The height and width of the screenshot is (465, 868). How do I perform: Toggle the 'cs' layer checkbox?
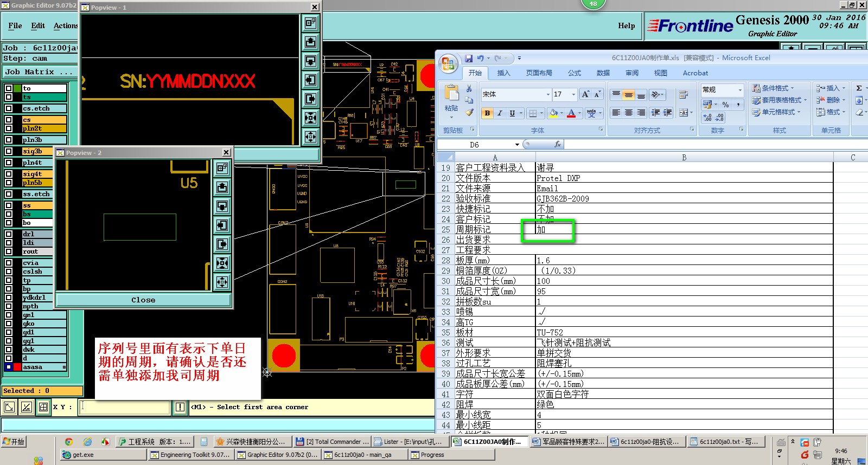[x=9, y=120]
